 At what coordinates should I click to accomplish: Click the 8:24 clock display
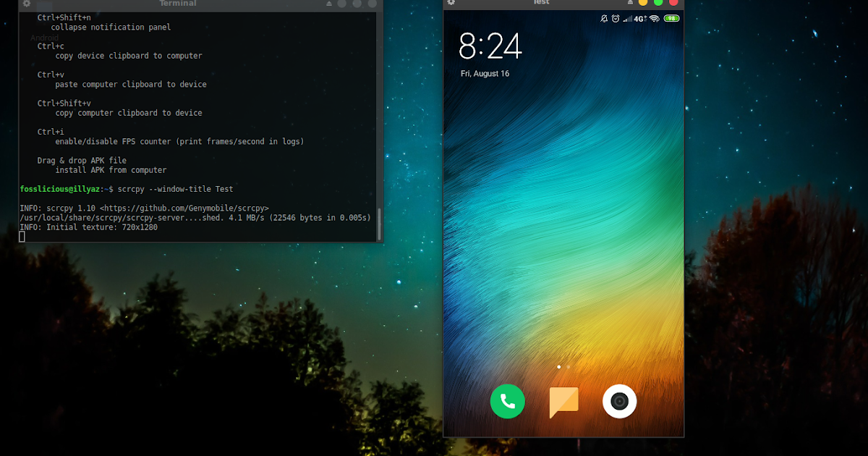tap(491, 46)
